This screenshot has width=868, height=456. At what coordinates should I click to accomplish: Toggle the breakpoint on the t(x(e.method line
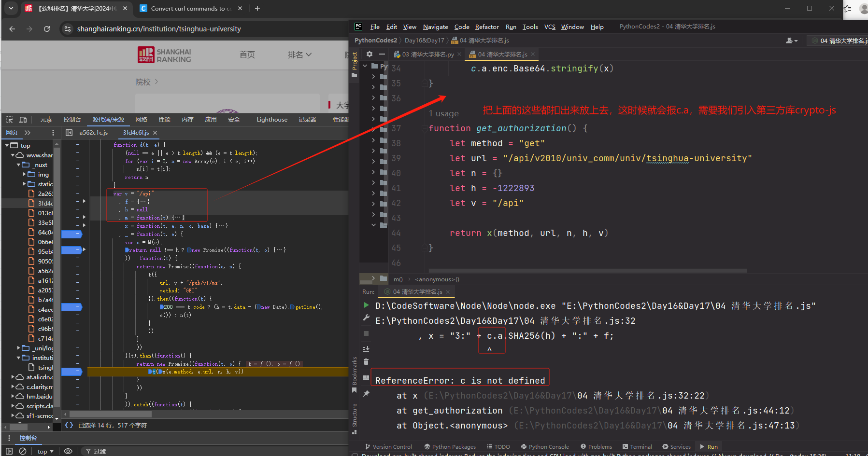tap(71, 372)
